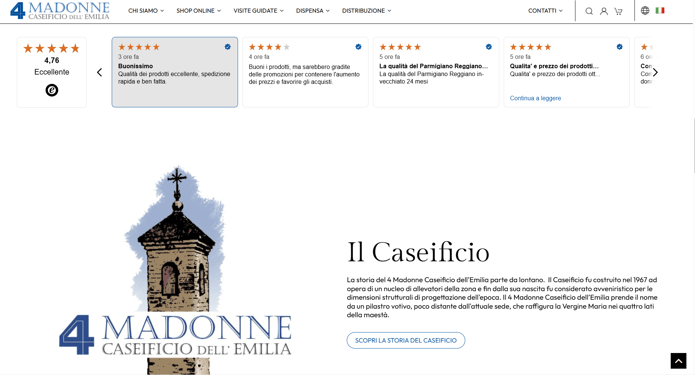This screenshot has width=695, height=375.
Task: Expand the Chi Siamo menu
Action: pyautogui.click(x=146, y=11)
